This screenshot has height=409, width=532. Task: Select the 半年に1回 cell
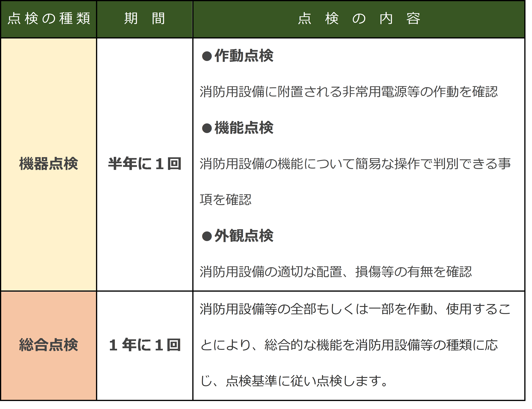point(145,164)
